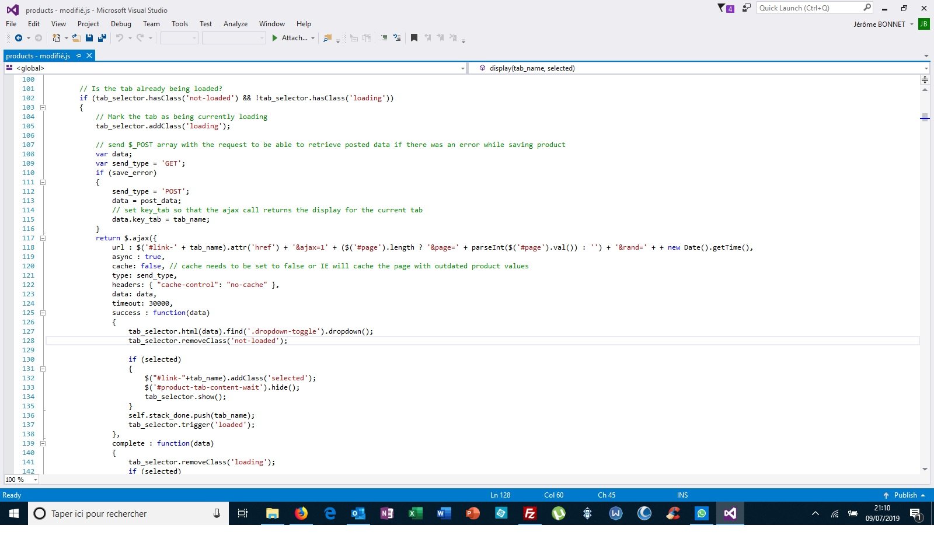This screenshot has height=560, width=934.
Task: Open the notifications flag icon
Action: pos(722,8)
